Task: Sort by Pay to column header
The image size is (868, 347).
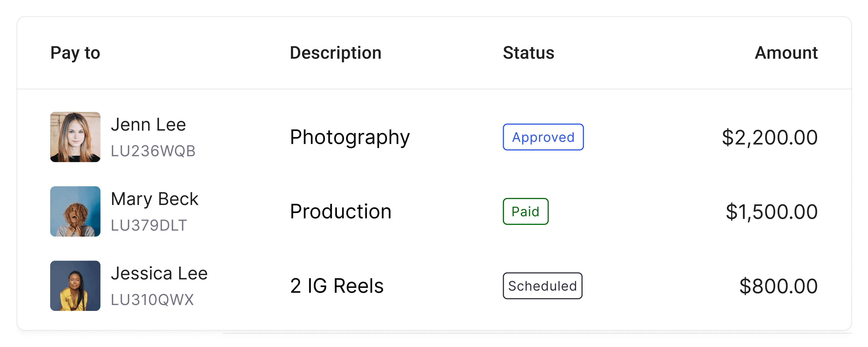Action: coord(75,53)
